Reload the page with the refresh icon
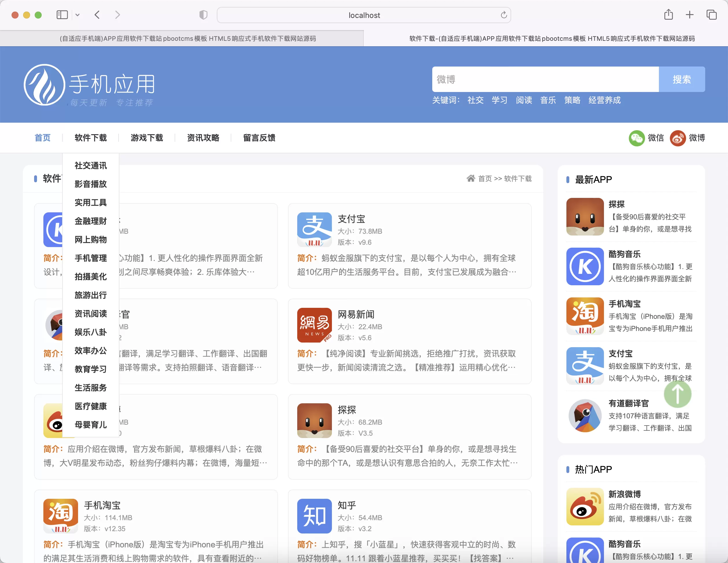The width and height of the screenshot is (728, 563). pyautogui.click(x=504, y=15)
